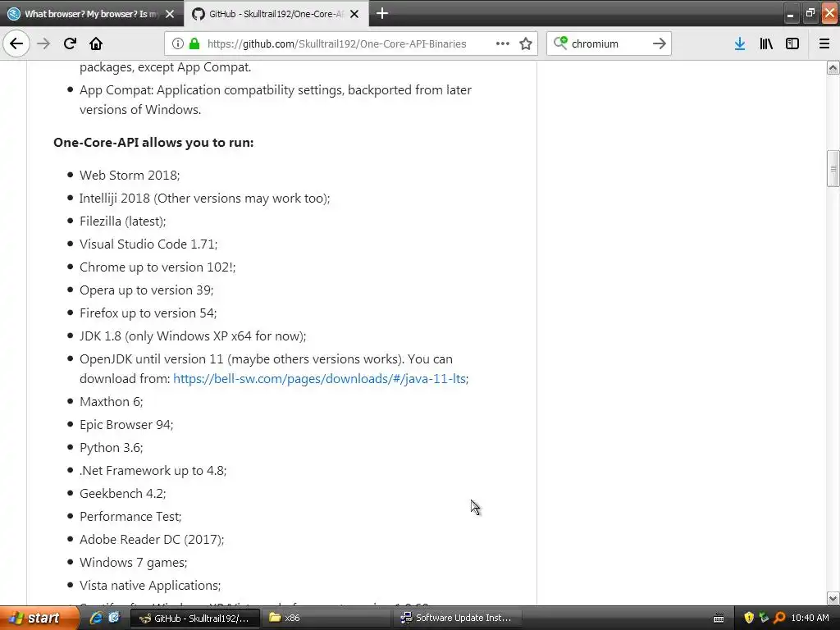Click the 10:40 AM system clock
Viewport: 840px width, 630px height.
tap(810, 619)
